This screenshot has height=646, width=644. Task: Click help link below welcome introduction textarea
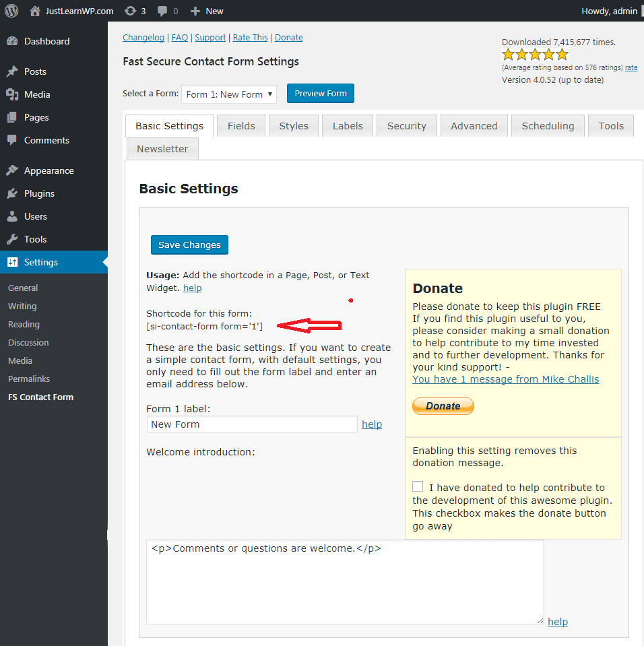tap(558, 622)
